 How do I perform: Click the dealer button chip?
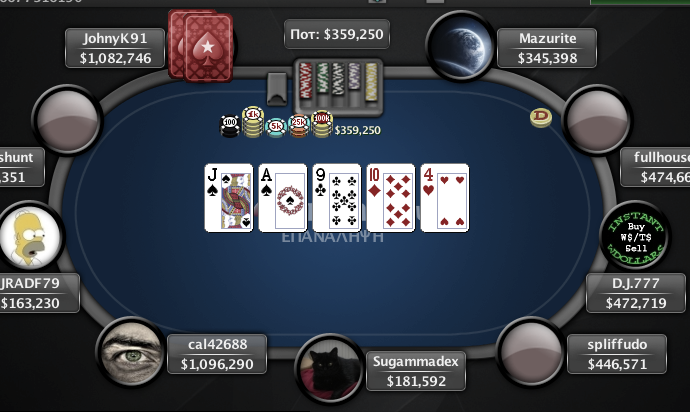click(x=541, y=118)
